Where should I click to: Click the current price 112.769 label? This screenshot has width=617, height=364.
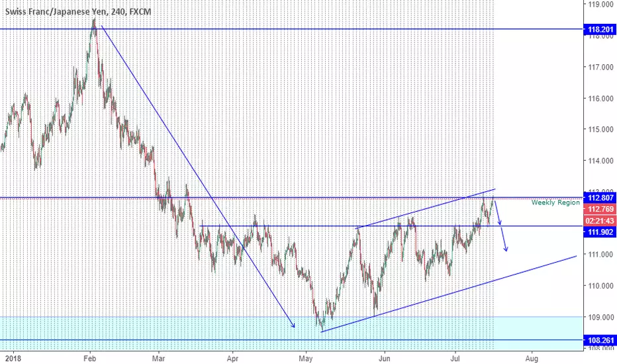(x=600, y=209)
